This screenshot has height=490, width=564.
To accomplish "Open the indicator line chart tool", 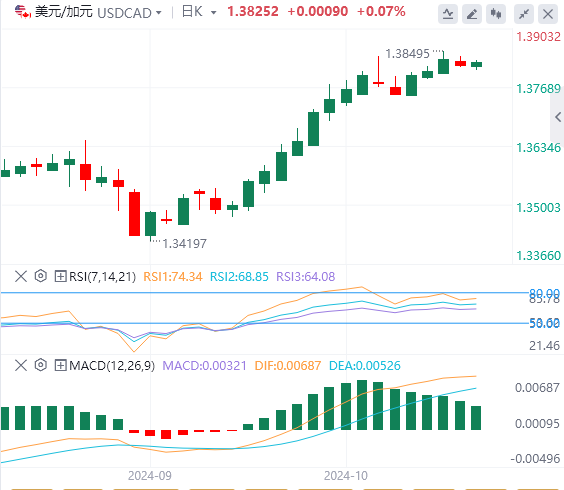I will (x=448, y=14).
